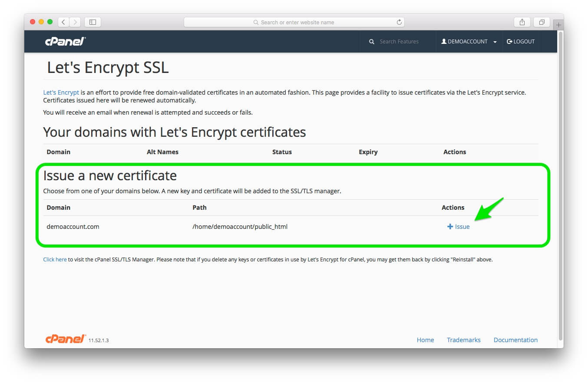
Task: Toggle the Safari sidebar button
Action: pos(92,22)
